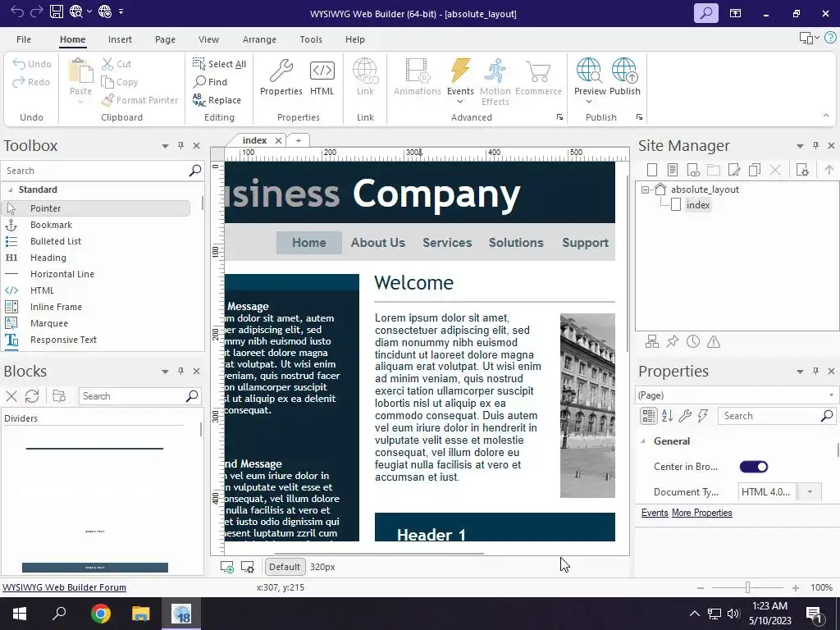Expand the Events dropdown arrow in ribbon
The width and height of the screenshot is (840, 630).
click(x=460, y=102)
